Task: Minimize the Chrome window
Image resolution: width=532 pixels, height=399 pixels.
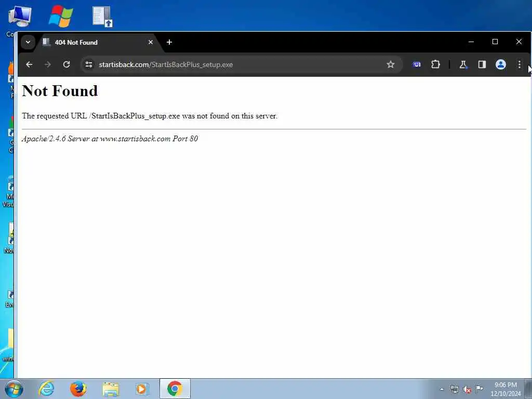Action: click(471, 42)
